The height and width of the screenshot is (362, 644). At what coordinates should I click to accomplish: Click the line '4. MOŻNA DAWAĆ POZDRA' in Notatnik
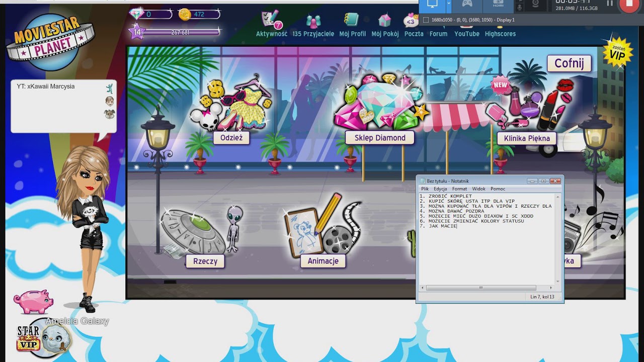(452, 211)
